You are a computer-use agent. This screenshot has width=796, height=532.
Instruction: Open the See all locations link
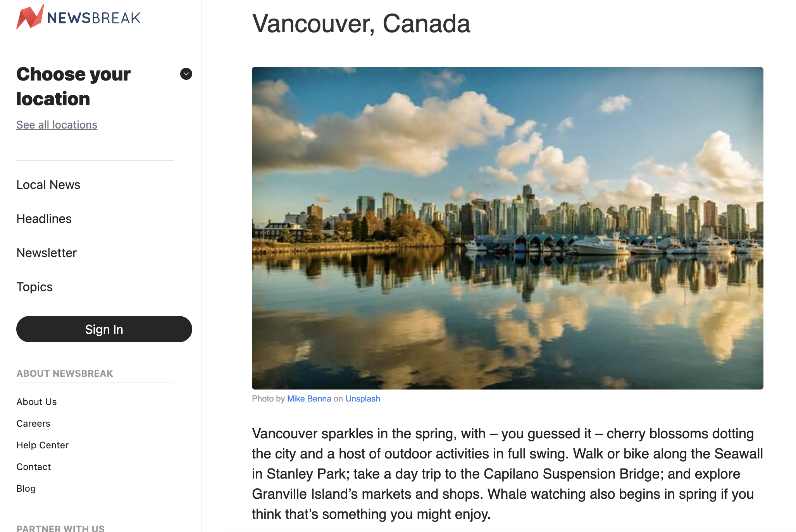tap(57, 125)
